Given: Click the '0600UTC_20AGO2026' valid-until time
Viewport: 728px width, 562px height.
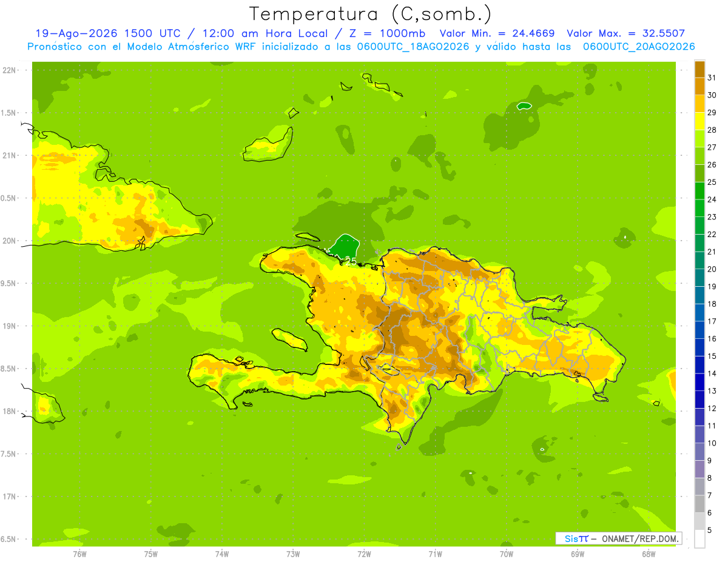Looking at the screenshot, I should pos(639,47).
